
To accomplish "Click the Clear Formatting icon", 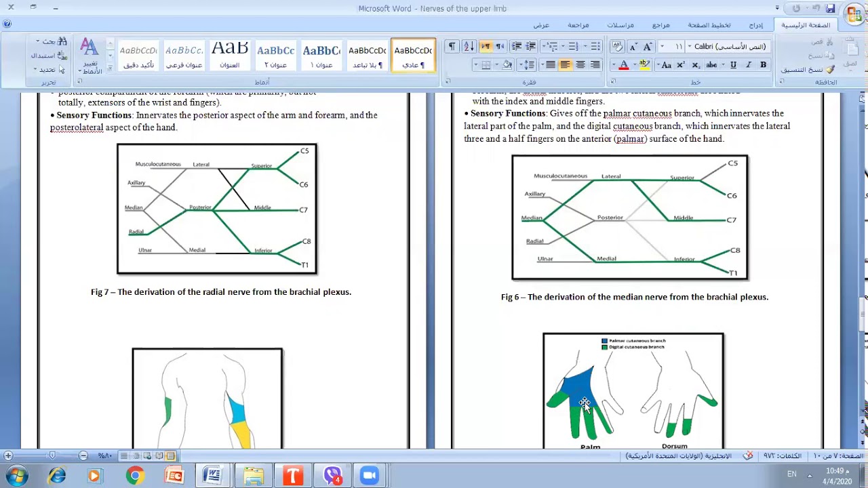I will (x=616, y=47).
